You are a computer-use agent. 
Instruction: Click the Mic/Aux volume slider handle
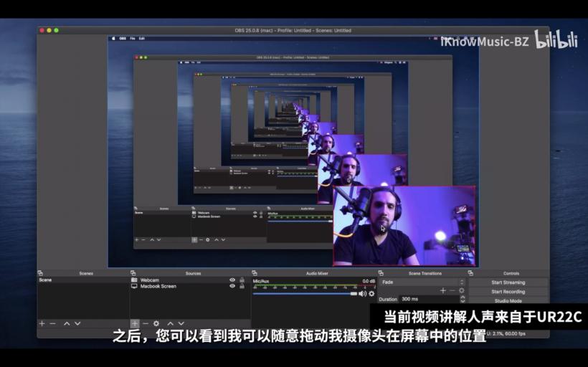coord(354,294)
